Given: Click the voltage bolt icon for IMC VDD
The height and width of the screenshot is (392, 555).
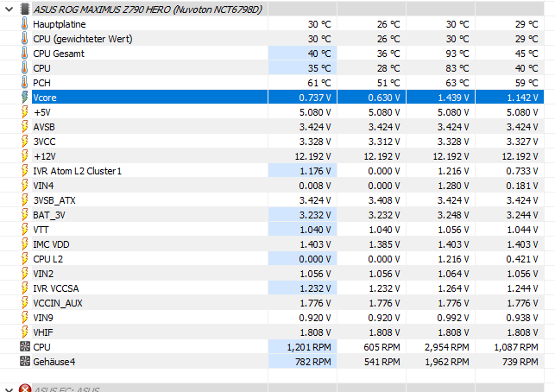Looking at the screenshot, I should tap(25, 244).
